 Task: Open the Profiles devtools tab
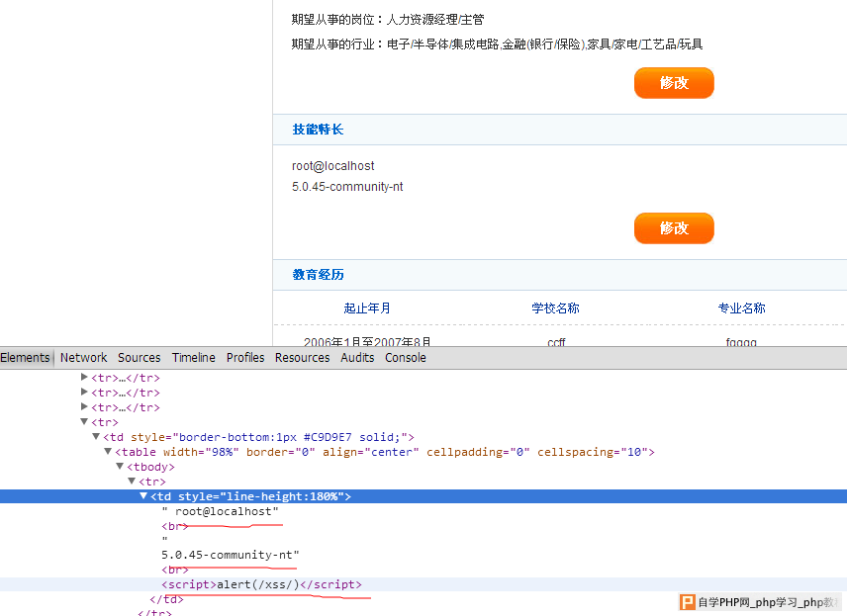click(245, 357)
